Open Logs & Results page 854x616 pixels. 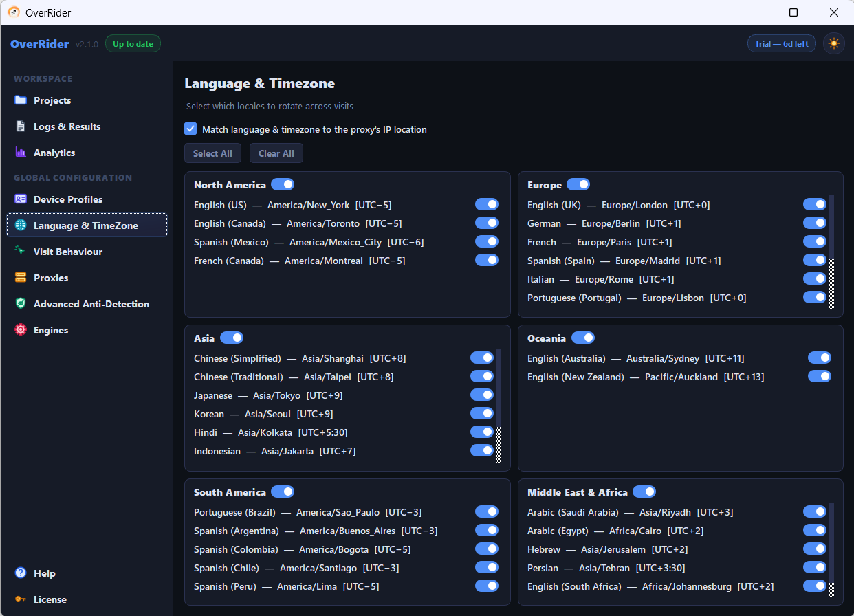[x=87, y=126]
